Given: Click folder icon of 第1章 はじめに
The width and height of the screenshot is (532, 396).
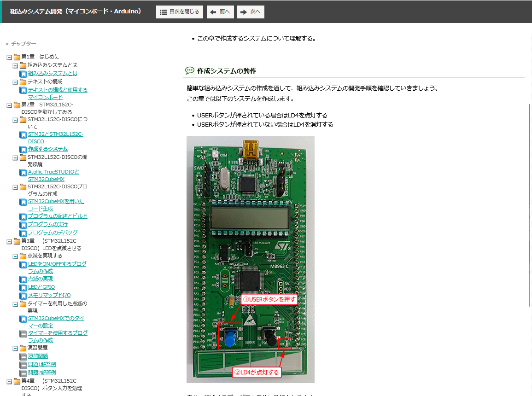Looking at the screenshot, I should click(17, 57).
